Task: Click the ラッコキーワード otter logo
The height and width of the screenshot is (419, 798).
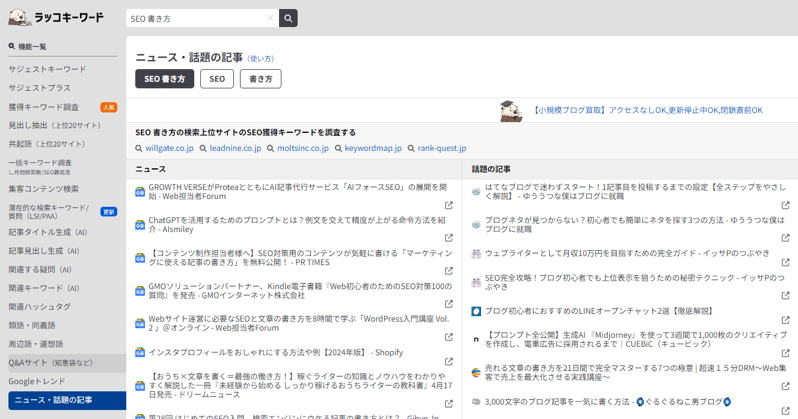Action: [55, 17]
